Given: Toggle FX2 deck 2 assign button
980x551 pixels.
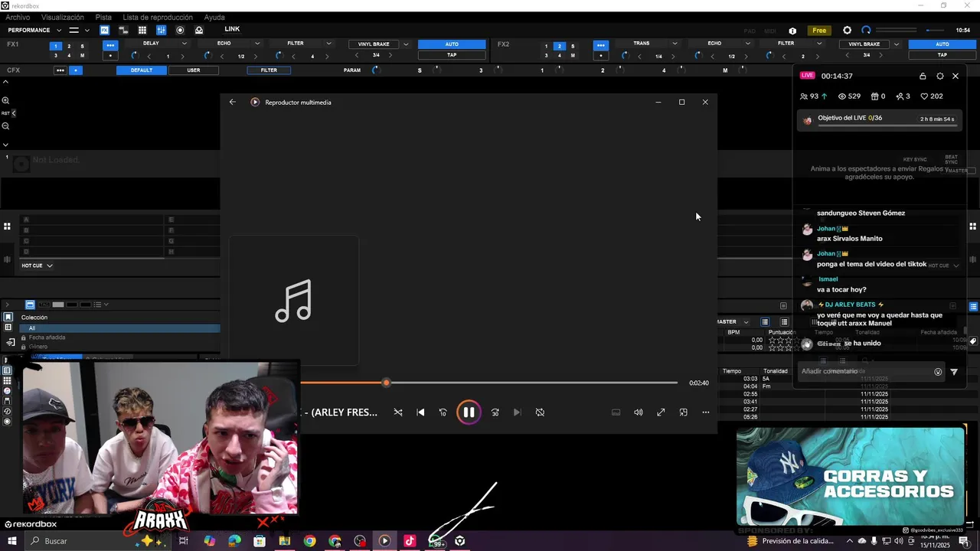Looking at the screenshot, I should click(x=559, y=46).
